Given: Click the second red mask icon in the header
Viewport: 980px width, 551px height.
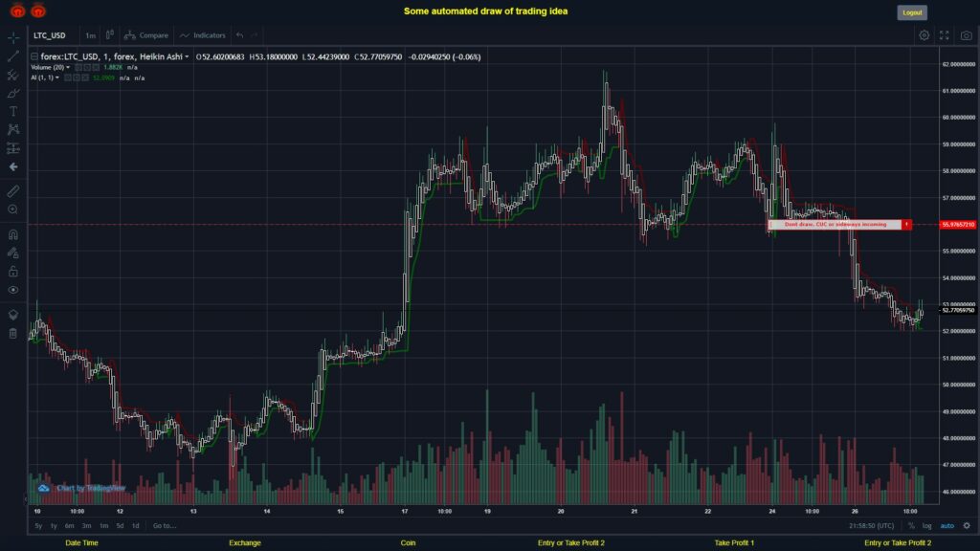Looking at the screenshot, I should pos(38,11).
